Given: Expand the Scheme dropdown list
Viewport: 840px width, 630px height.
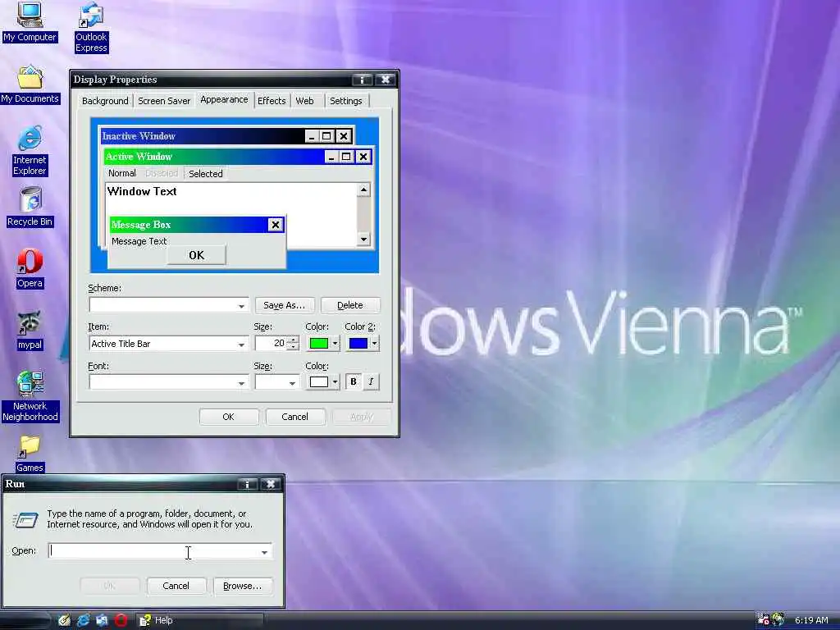Looking at the screenshot, I should (242, 305).
